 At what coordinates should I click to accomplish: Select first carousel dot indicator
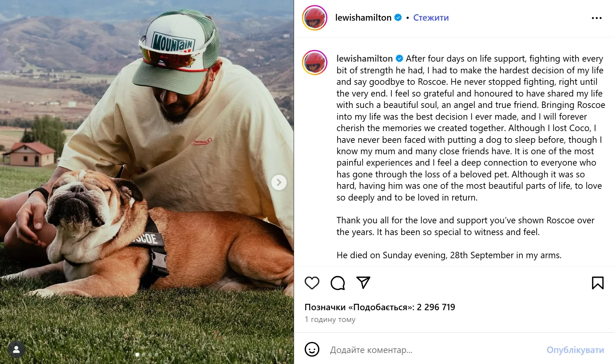coord(137,354)
